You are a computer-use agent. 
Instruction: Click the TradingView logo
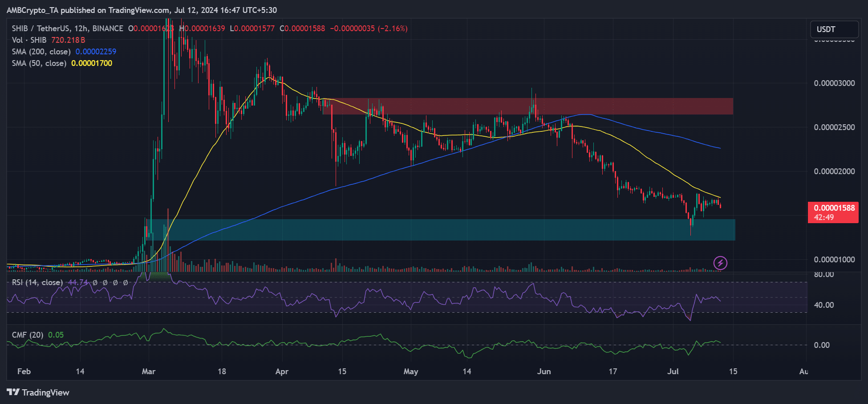38,392
